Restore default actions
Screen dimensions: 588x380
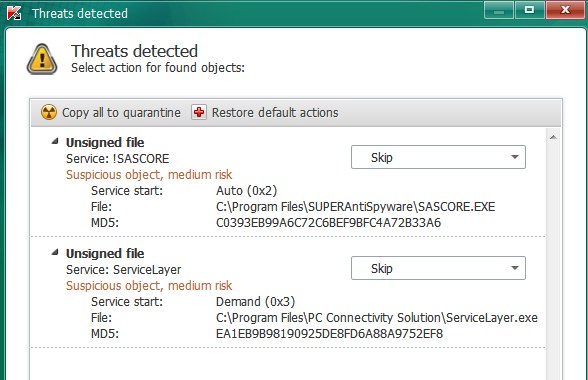tap(275, 113)
